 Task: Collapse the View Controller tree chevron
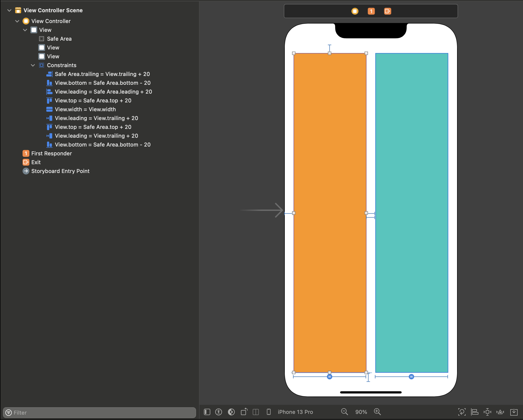coord(17,21)
